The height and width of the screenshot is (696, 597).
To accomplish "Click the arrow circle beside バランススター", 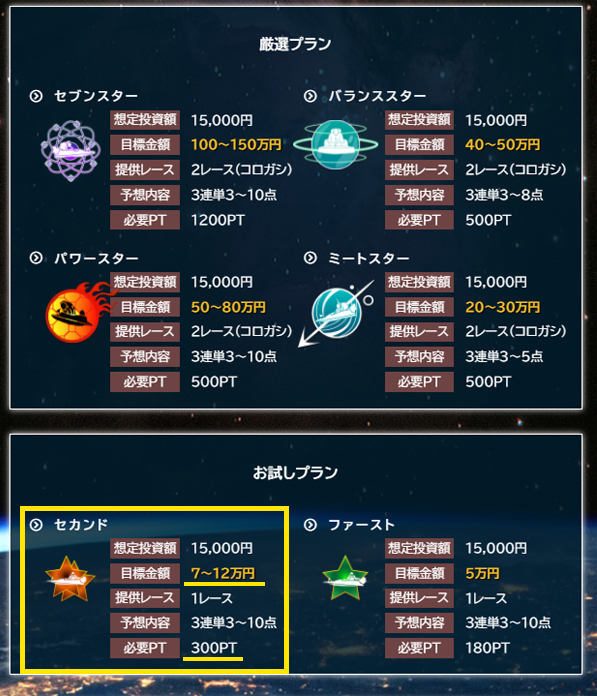I will point(310,96).
